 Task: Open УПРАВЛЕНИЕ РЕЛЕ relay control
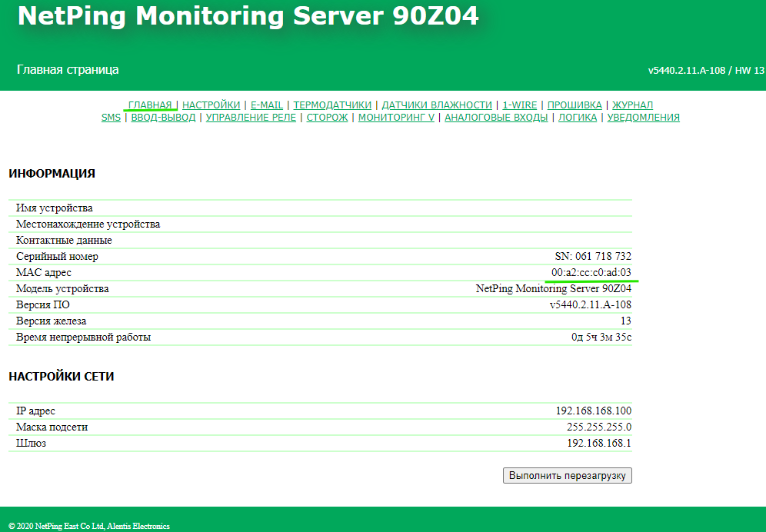[x=251, y=118]
